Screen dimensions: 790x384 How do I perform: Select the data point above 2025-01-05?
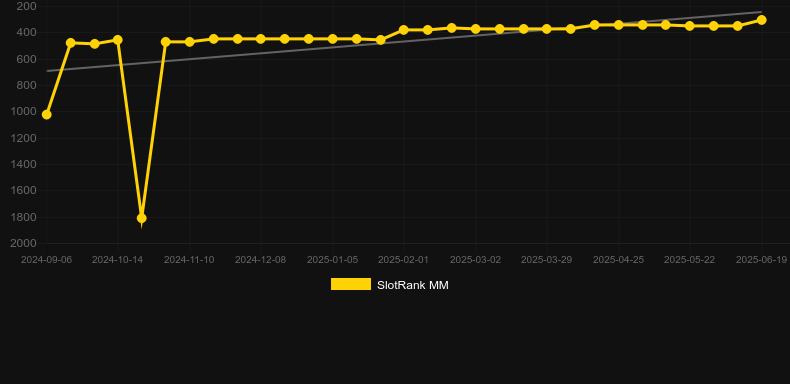click(333, 39)
